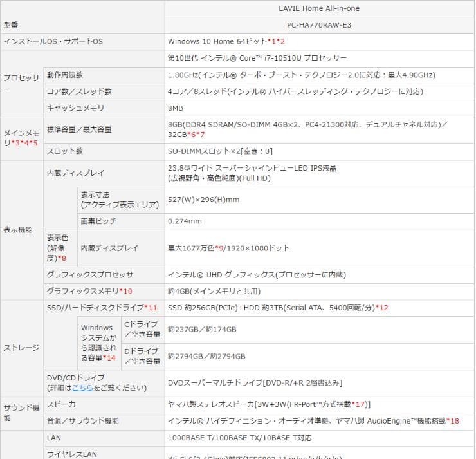Open the こちら link in DVD/CD drive row

(x=82, y=388)
